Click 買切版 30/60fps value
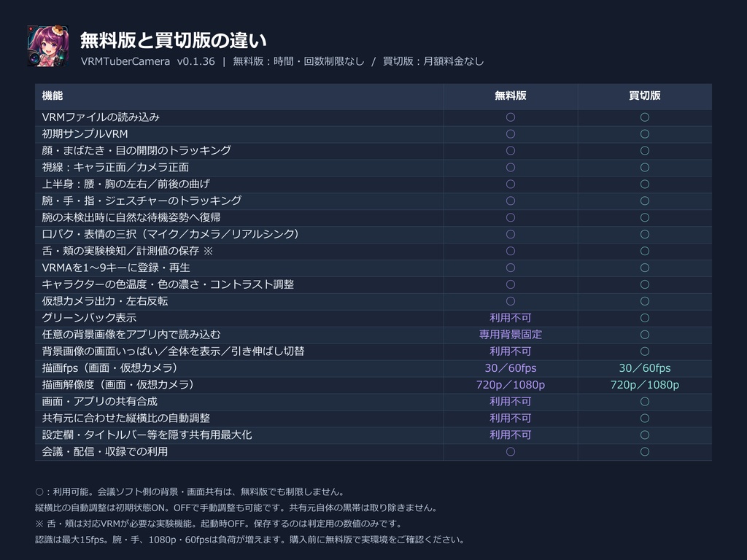The height and width of the screenshot is (560, 747). pyautogui.click(x=645, y=368)
